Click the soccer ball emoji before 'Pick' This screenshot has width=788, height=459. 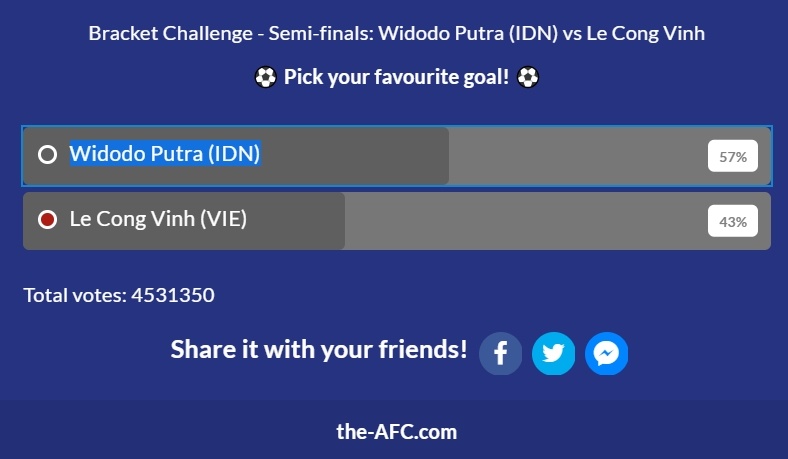click(265, 77)
